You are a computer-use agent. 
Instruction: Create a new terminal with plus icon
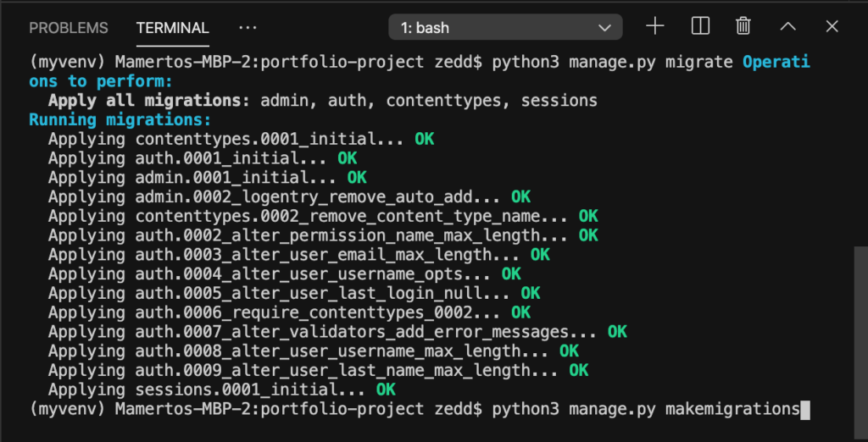655,26
